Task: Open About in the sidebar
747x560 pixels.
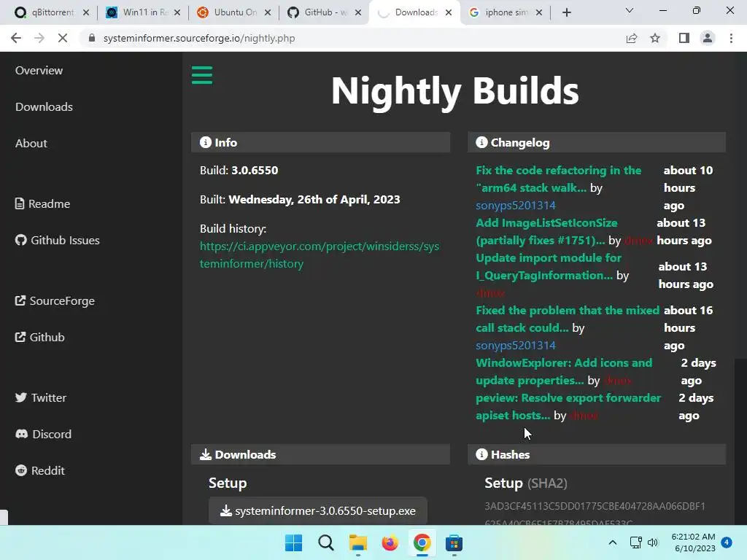Action: click(x=31, y=144)
